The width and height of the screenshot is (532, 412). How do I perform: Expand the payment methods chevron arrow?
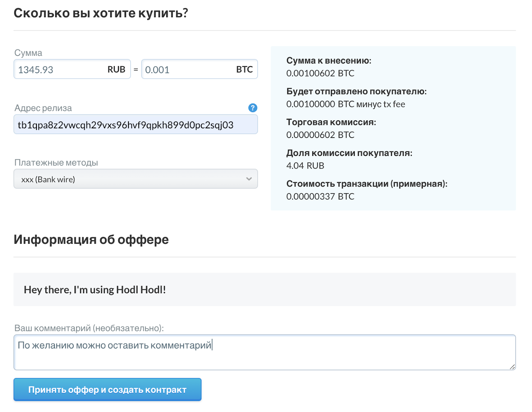tap(249, 179)
